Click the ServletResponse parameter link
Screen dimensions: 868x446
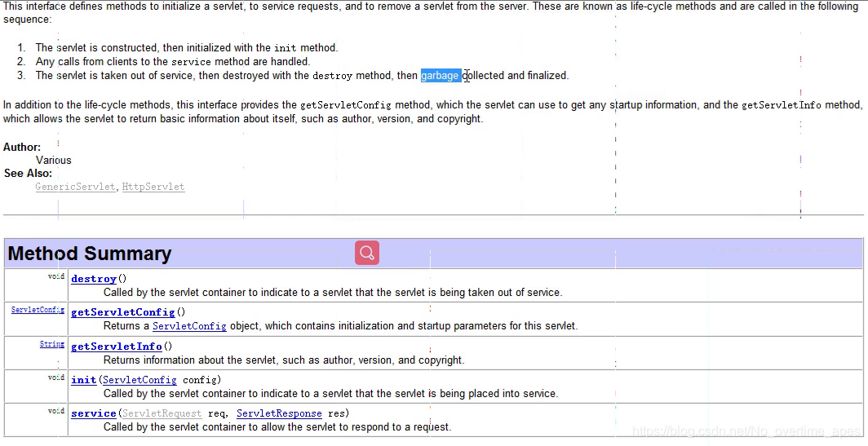[279, 414]
